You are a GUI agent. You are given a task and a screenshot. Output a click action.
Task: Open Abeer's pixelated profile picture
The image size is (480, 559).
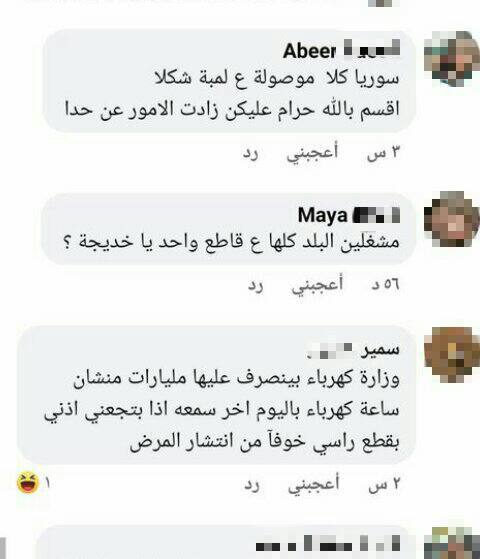point(451,59)
